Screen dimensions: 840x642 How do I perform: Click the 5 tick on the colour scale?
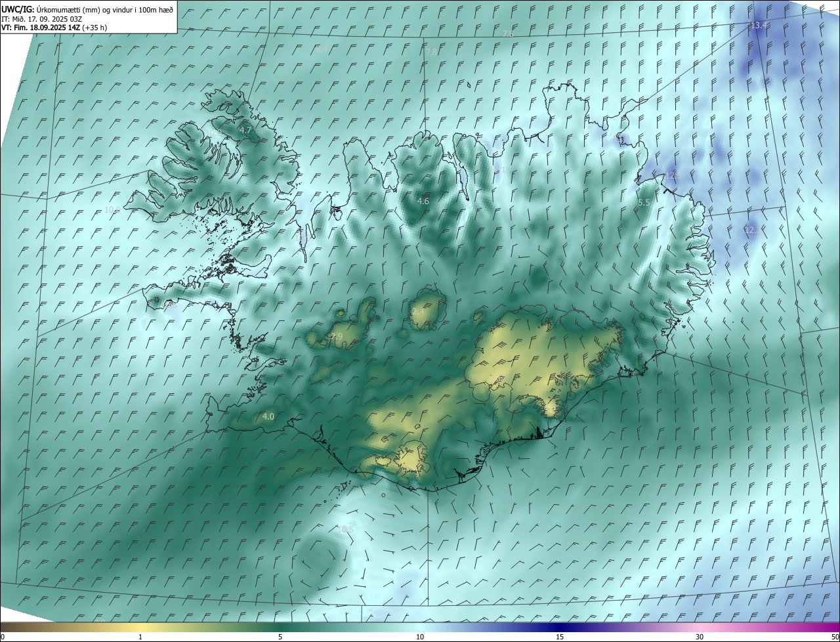click(x=280, y=637)
